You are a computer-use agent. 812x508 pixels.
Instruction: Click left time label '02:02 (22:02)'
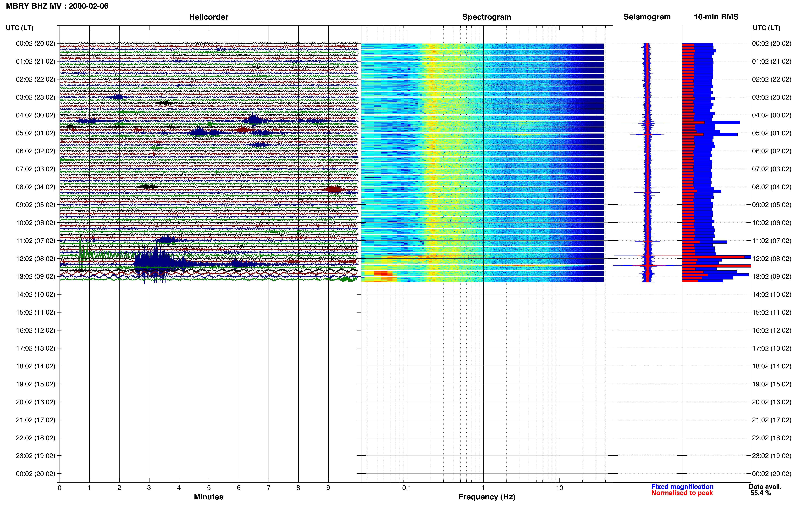pos(35,79)
